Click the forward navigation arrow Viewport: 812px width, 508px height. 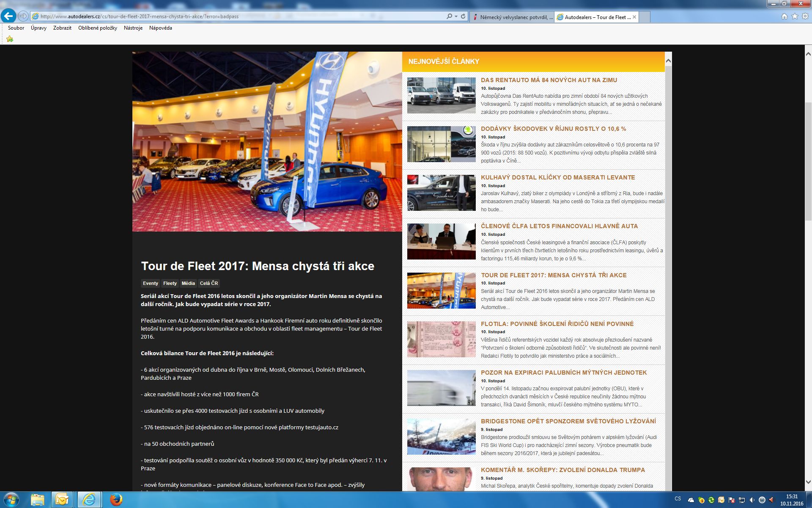click(x=23, y=17)
